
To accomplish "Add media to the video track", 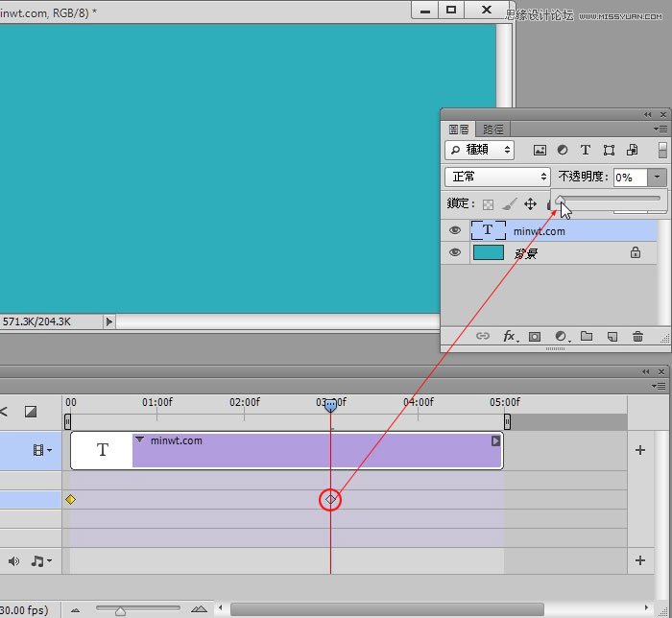I will (640, 450).
